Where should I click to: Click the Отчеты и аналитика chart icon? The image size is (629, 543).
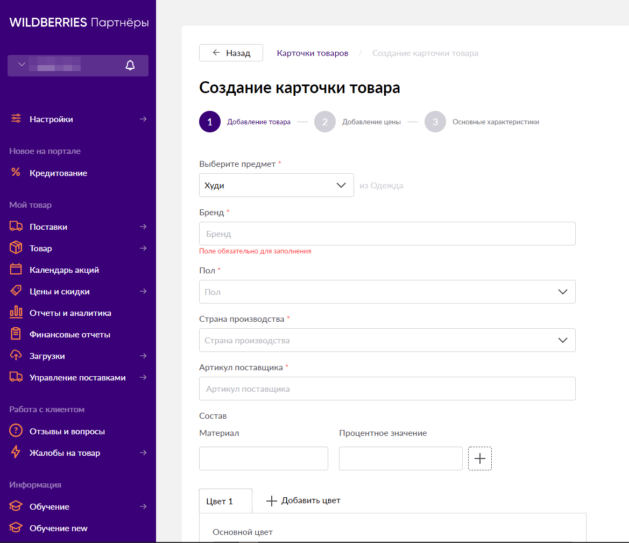16,312
